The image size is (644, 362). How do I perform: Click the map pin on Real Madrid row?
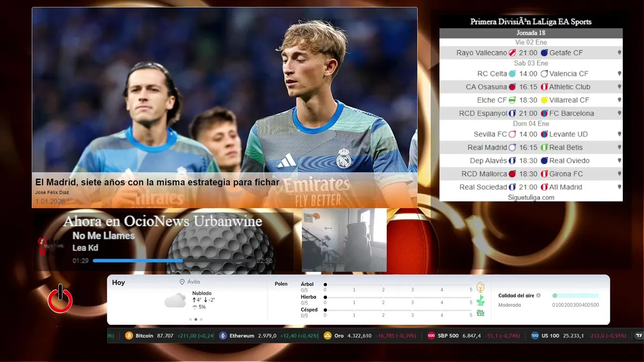619,147
